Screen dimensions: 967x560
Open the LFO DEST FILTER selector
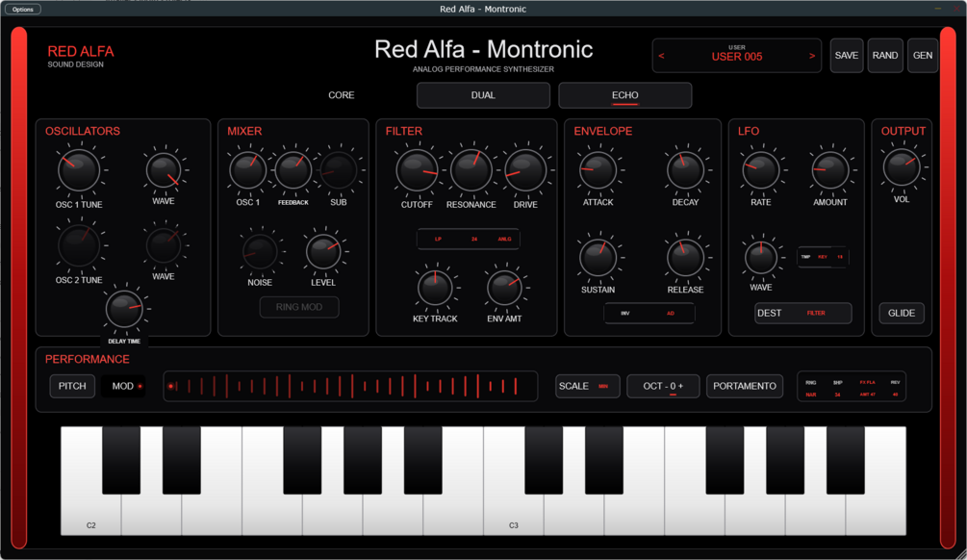tap(803, 314)
